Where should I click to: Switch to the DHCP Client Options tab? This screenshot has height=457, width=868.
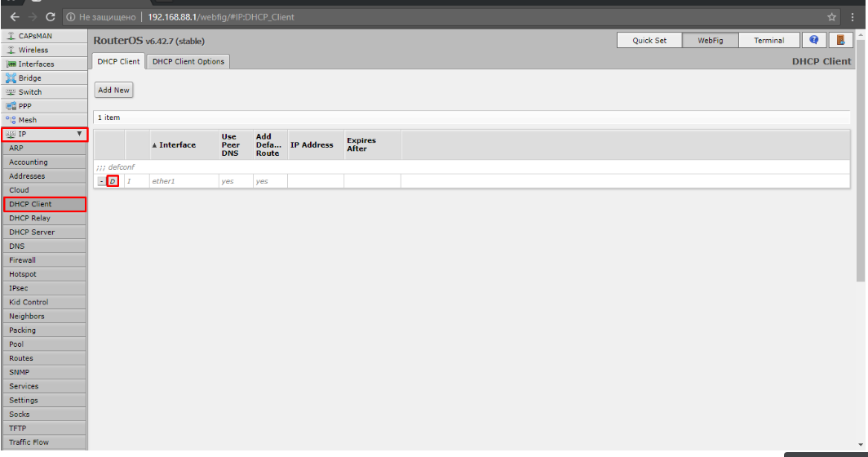[188, 61]
